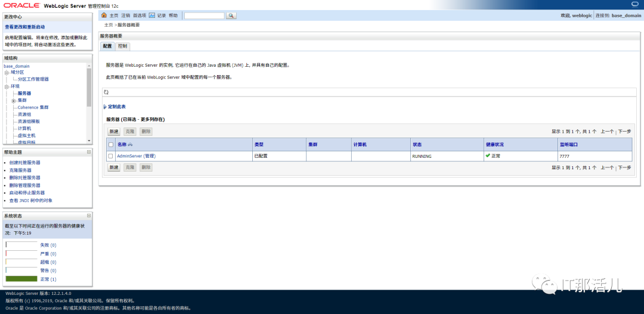Viewport: 644px width, 314px height.
Task: Click 正常 (1) status link
Action: point(48,279)
